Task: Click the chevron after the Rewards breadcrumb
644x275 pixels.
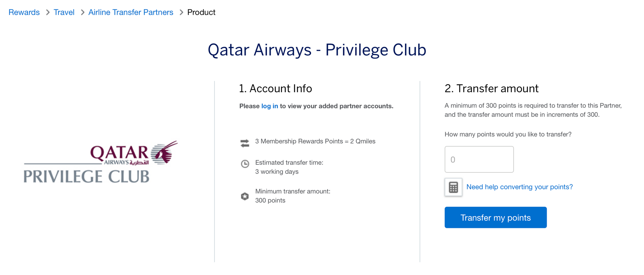Action: pyautogui.click(x=48, y=12)
